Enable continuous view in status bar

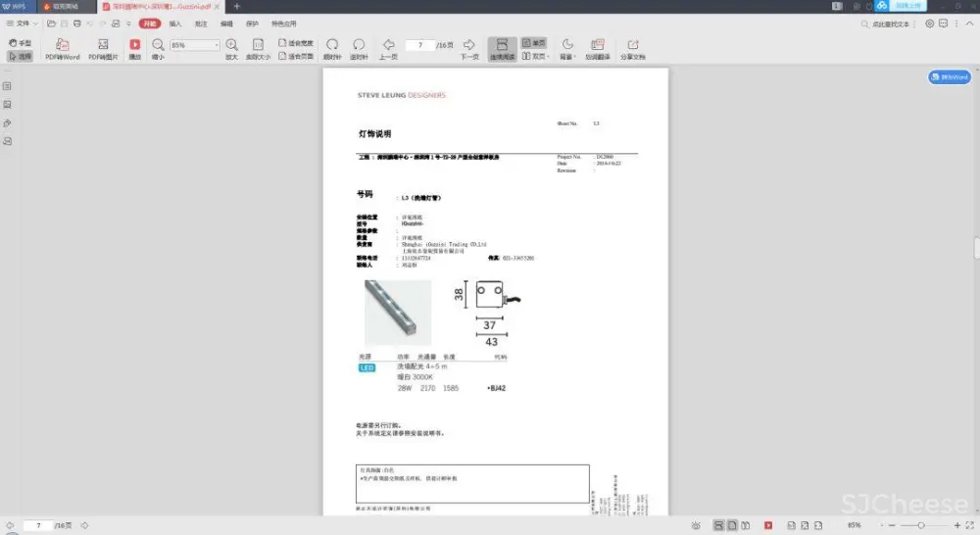pos(718,525)
